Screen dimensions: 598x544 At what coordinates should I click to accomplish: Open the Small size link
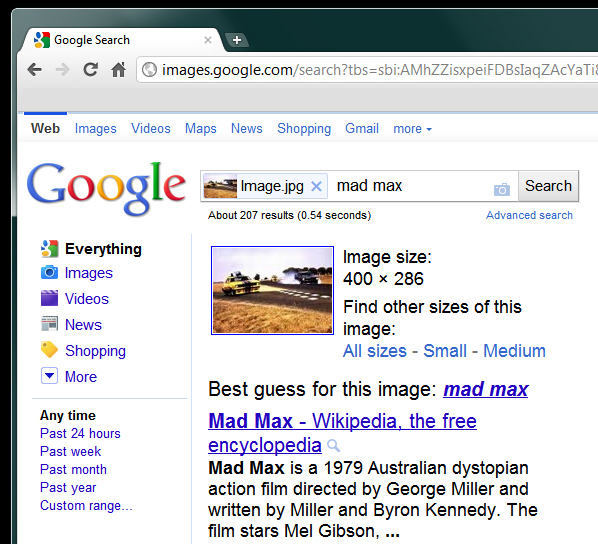[445, 351]
